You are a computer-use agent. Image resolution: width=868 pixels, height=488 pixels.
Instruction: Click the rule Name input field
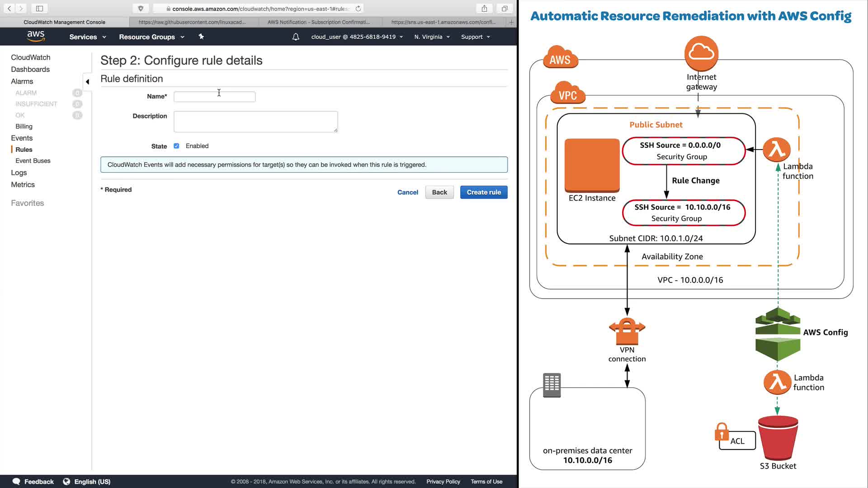(214, 97)
